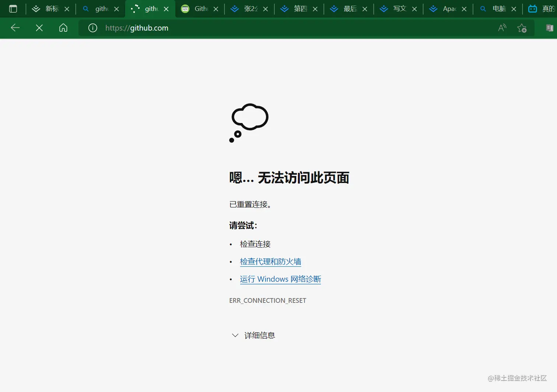Open the split screen icon beside the star

549,28
